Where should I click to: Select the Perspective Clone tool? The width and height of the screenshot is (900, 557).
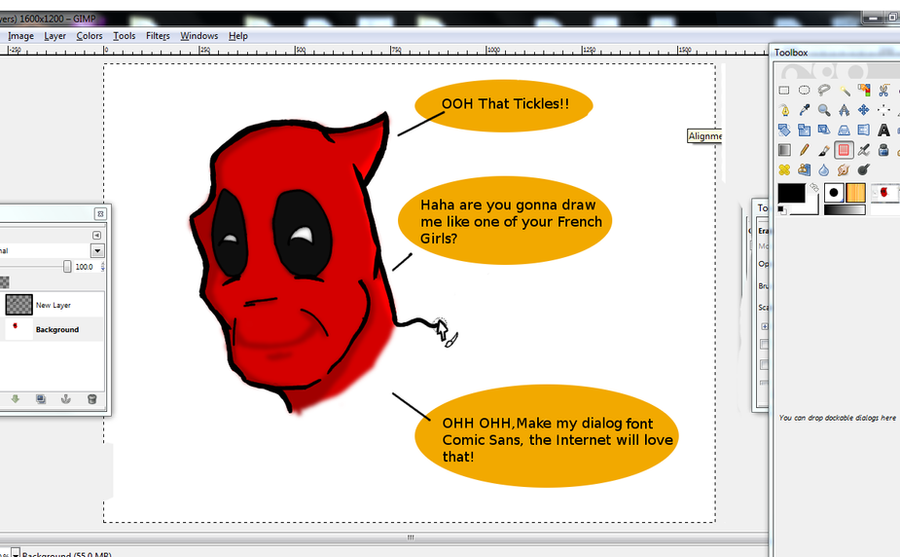point(804,170)
